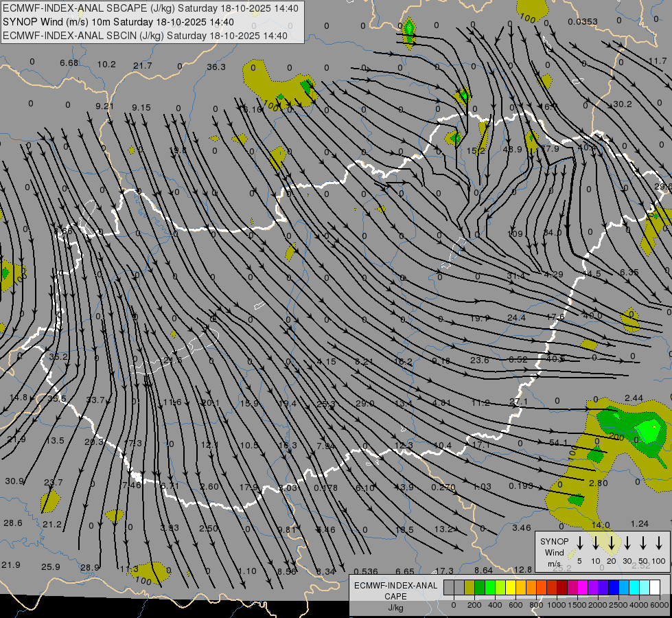Pick the 100 m/s wind legend arrow

click(x=659, y=543)
